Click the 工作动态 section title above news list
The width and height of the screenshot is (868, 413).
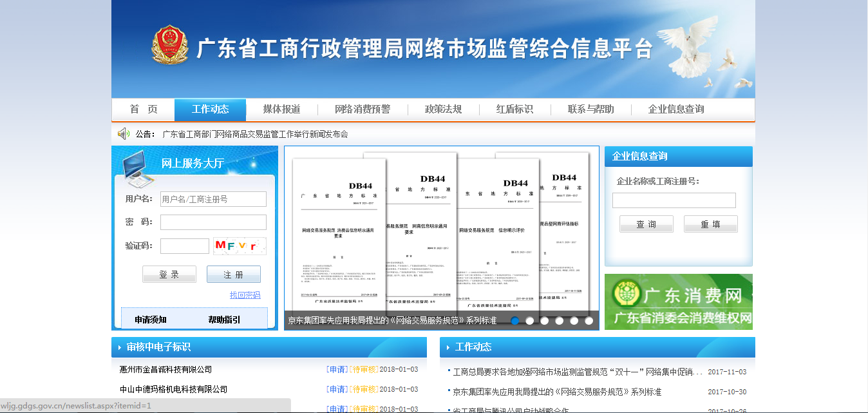(x=473, y=347)
